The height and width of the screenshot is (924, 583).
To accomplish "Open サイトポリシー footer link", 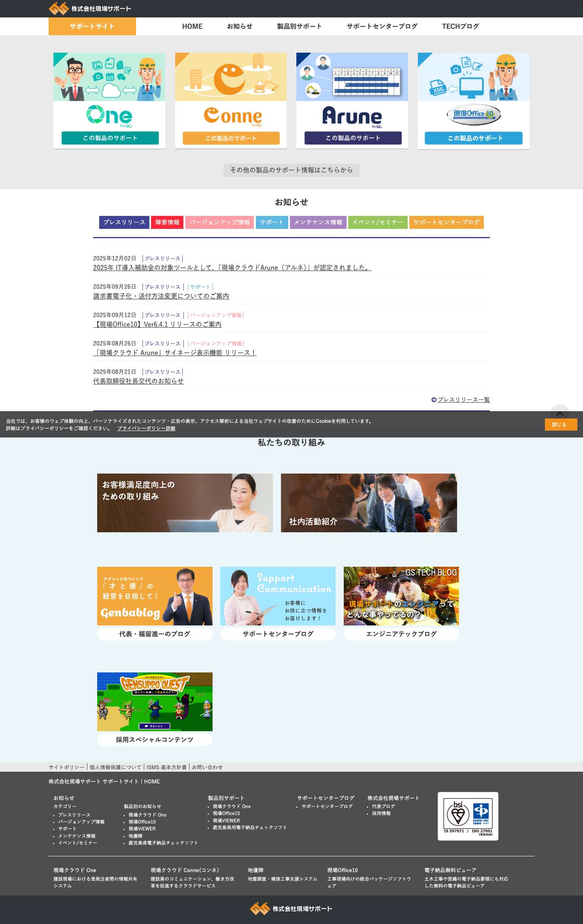I will click(x=67, y=767).
